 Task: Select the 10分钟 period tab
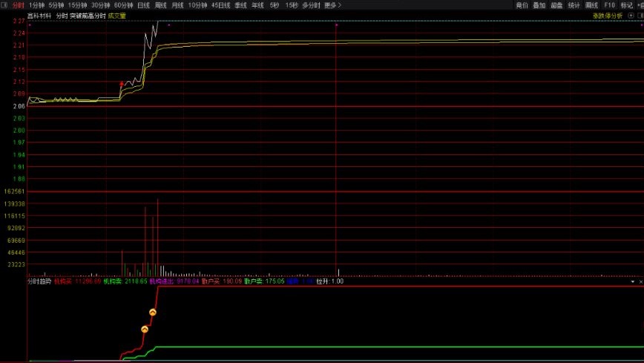click(x=197, y=5)
